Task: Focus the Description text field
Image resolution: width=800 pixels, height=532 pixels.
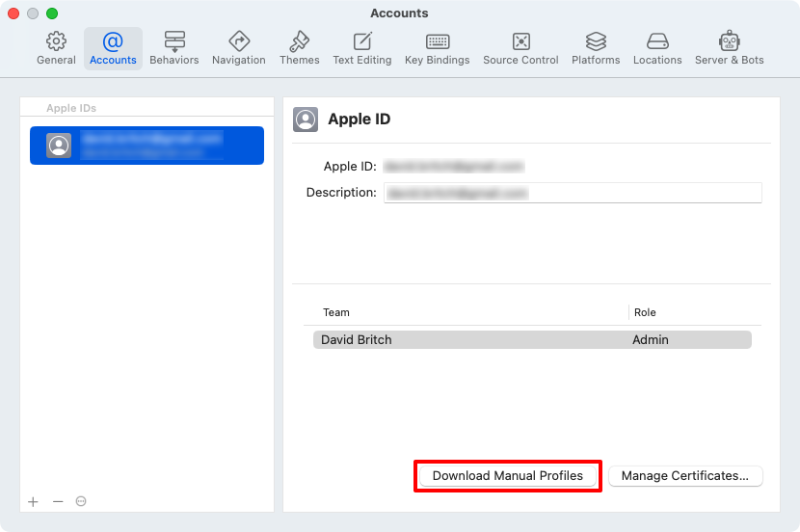Action: tap(573, 193)
